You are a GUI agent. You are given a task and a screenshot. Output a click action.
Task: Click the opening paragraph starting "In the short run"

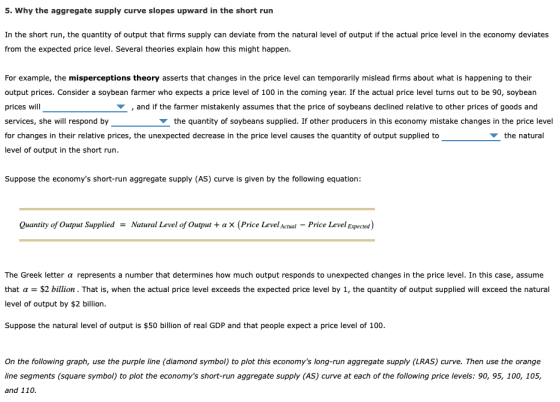tap(276, 42)
